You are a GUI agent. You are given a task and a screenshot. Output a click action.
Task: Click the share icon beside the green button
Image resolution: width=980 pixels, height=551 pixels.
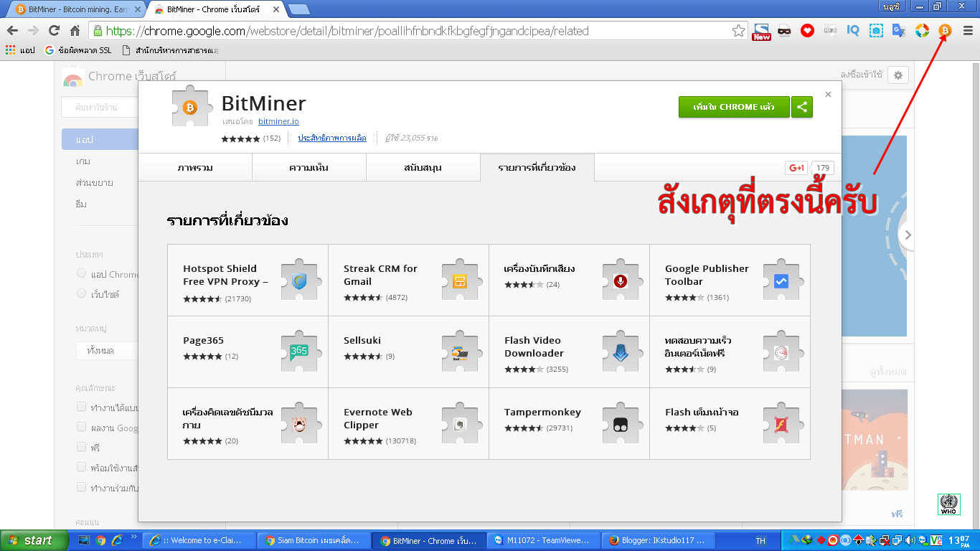tap(802, 107)
